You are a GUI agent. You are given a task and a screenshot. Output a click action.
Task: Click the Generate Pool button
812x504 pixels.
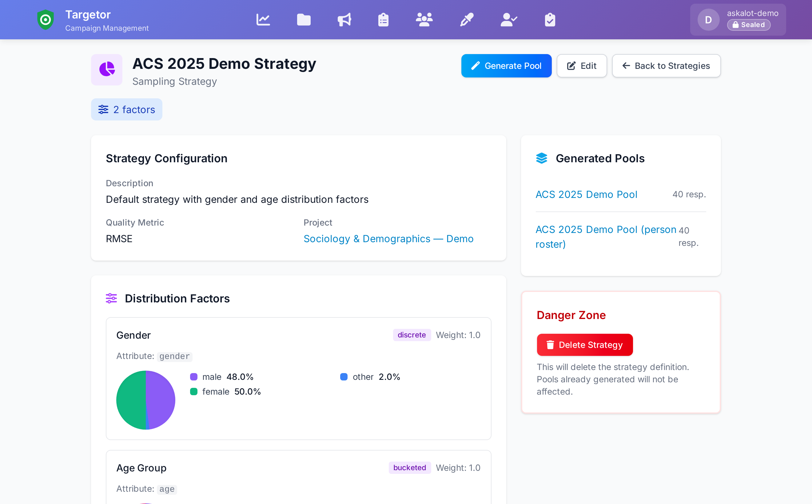[x=506, y=66]
